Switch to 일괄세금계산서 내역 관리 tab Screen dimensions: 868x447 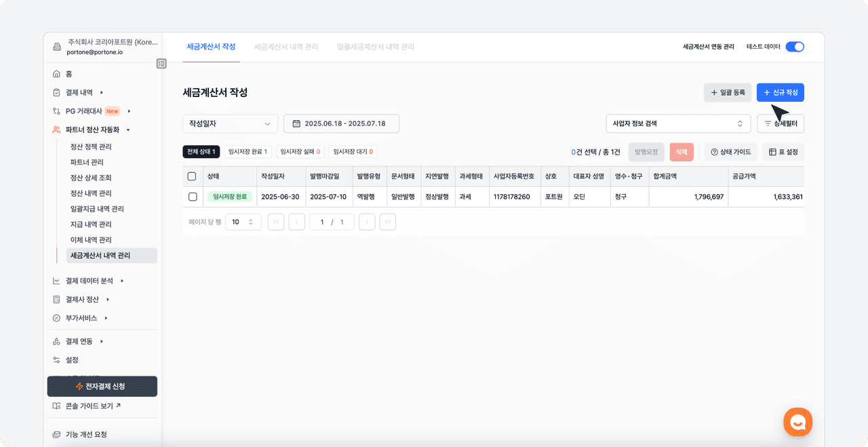click(375, 47)
